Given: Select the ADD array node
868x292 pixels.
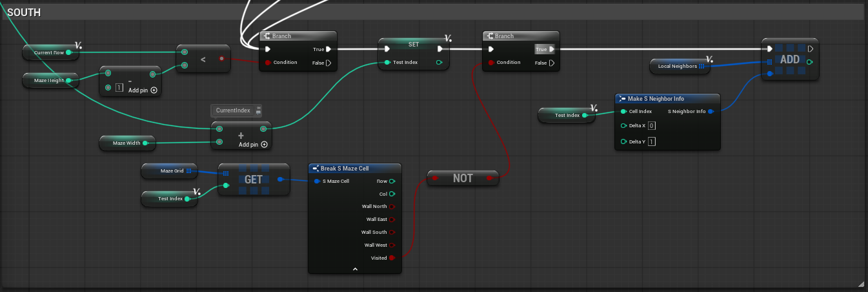Looking at the screenshot, I should [790, 59].
